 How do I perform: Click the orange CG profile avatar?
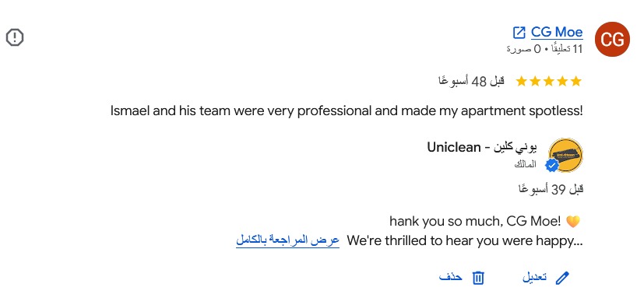point(612,40)
